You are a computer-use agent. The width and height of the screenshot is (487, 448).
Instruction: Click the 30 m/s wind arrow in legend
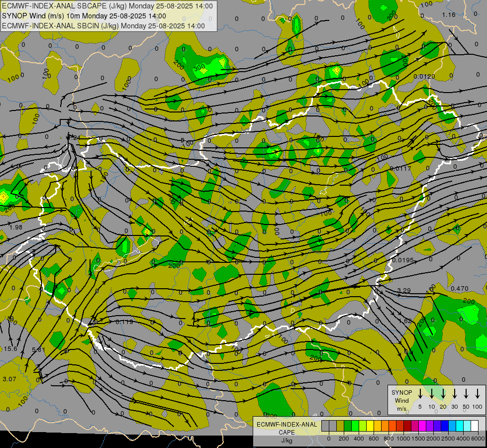point(454,394)
